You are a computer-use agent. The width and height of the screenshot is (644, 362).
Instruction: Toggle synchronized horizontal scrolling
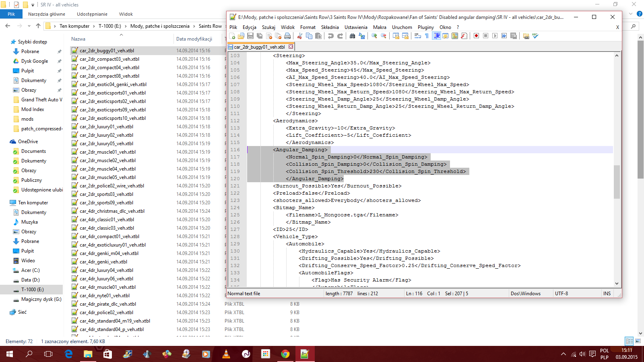tap(405, 36)
